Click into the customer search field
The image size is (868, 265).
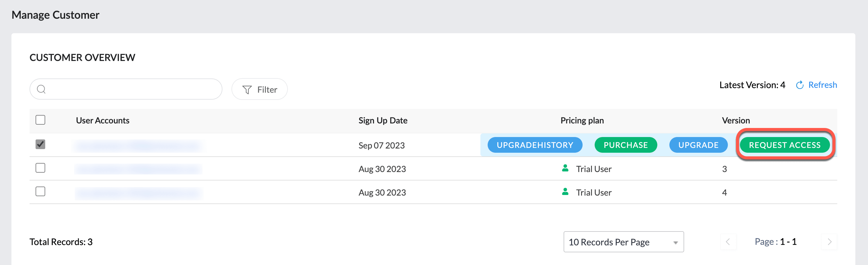click(131, 89)
